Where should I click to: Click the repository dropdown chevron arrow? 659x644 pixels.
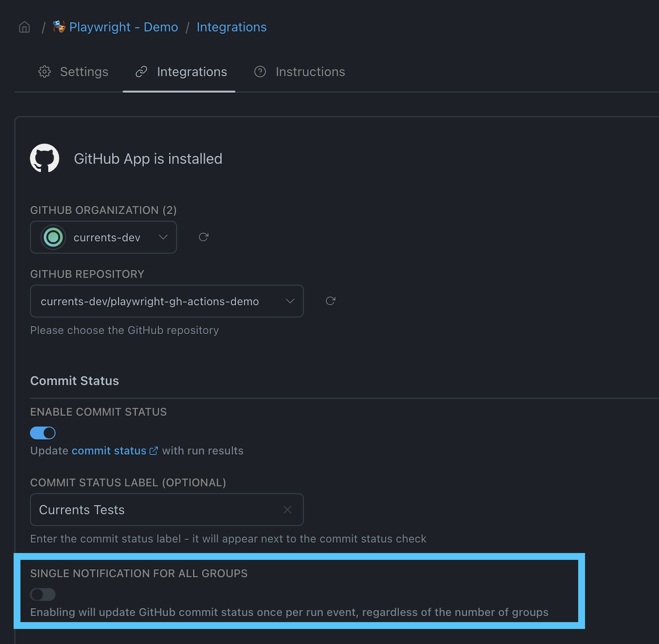coord(291,301)
